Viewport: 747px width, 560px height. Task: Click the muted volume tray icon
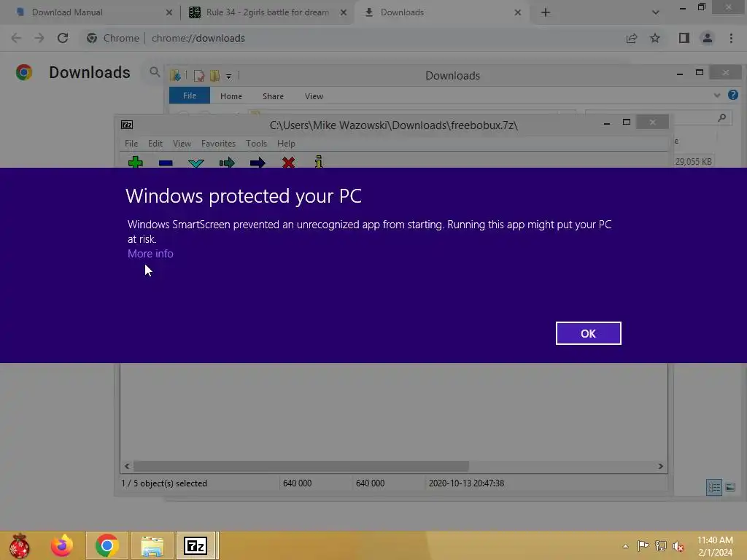[678, 545]
